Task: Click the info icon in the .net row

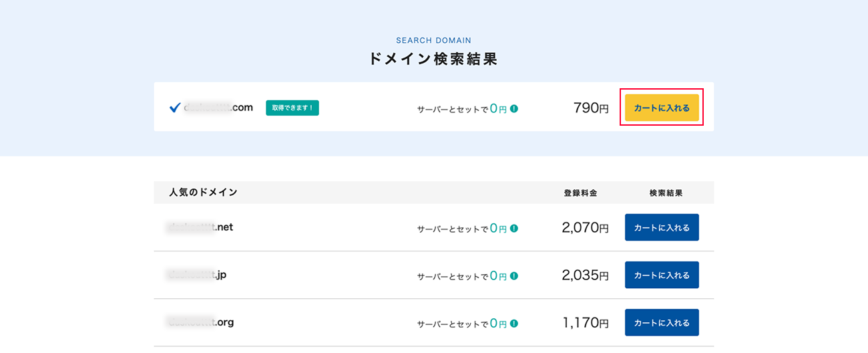Action: click(514, 229)
